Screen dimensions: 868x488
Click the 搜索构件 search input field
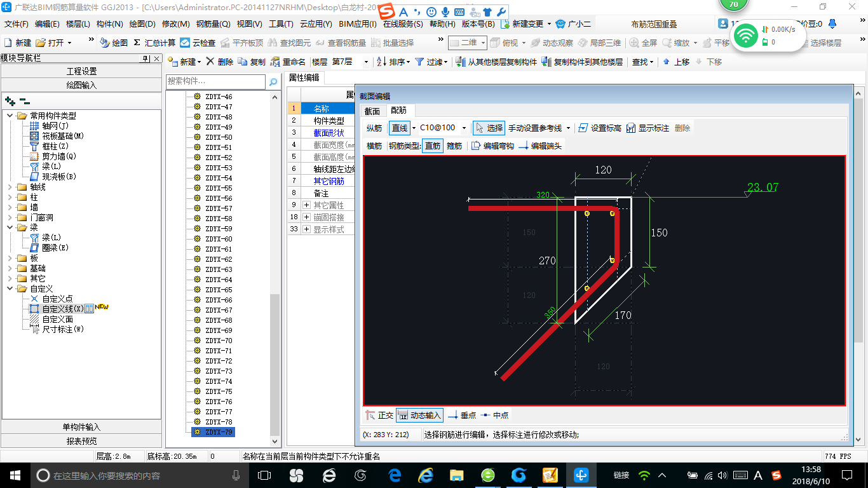pos(215,82)
